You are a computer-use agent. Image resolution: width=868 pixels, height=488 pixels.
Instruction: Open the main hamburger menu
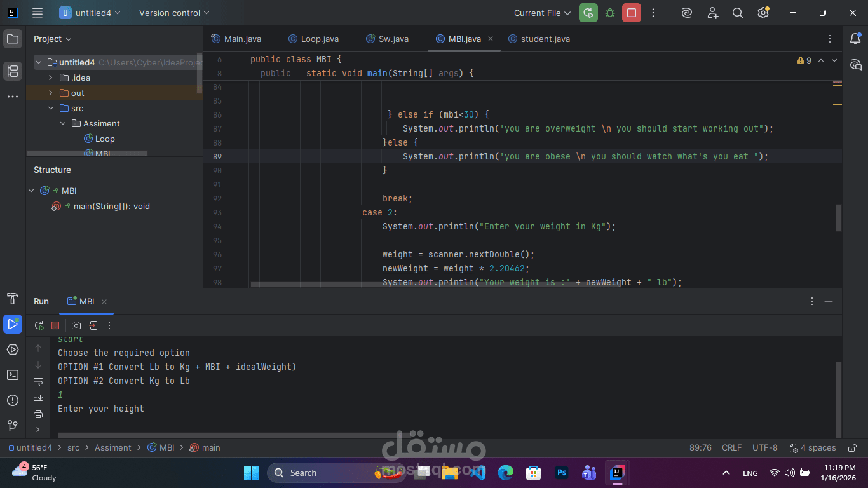click(37, 13)
